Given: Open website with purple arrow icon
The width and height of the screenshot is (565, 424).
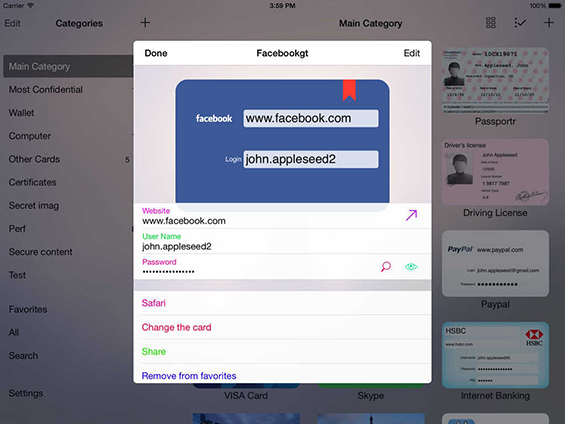Looking at the screenshot, I should (x=411, y=215).
